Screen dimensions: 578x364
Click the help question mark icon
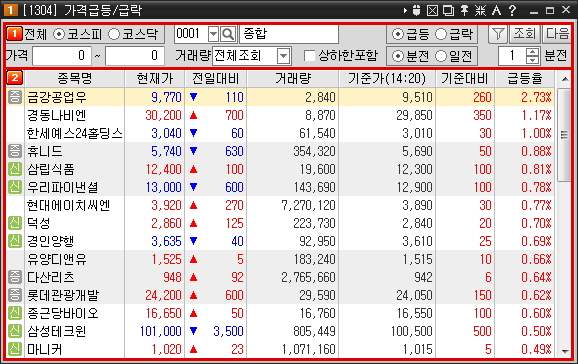(512, 10)
